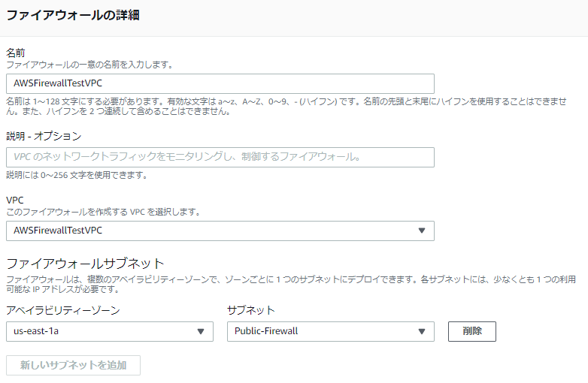Screen dimensions: 588x383
Task: Click the 名前 field label
Action: (x=15, y=53)
